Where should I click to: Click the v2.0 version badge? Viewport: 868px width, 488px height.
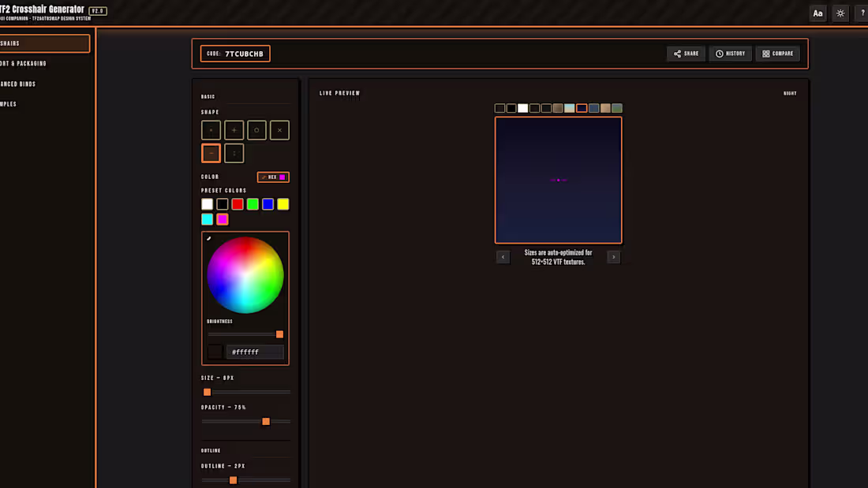tap(98, 10)
